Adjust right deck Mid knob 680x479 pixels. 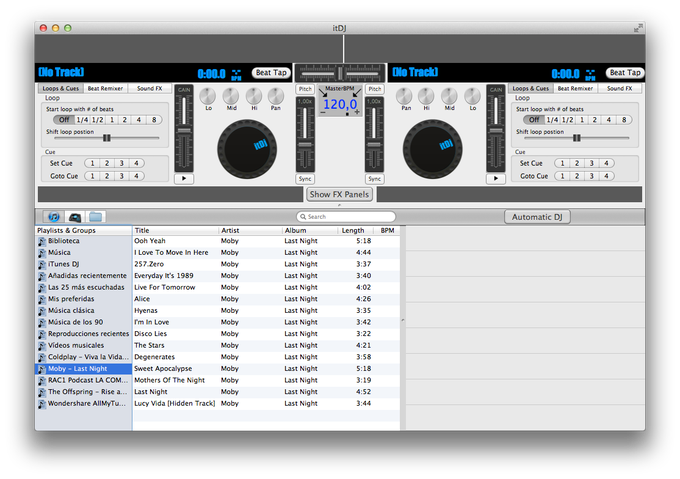[449, 96]
